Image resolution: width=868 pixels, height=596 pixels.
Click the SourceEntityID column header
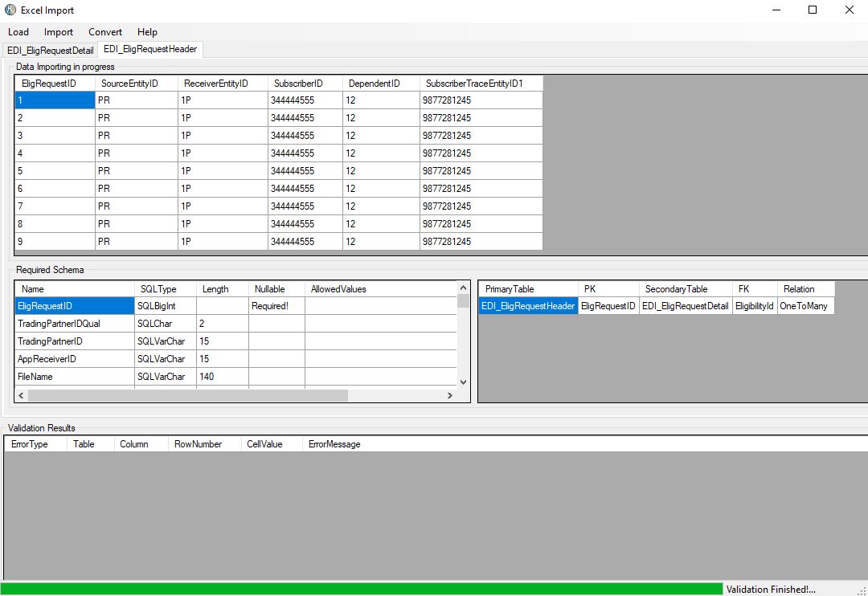[x=137, y=84]
